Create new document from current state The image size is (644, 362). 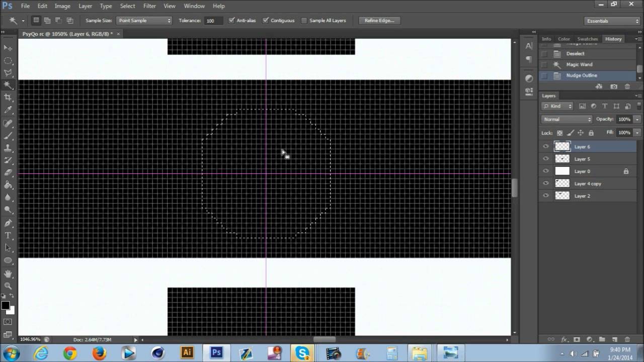600,86
